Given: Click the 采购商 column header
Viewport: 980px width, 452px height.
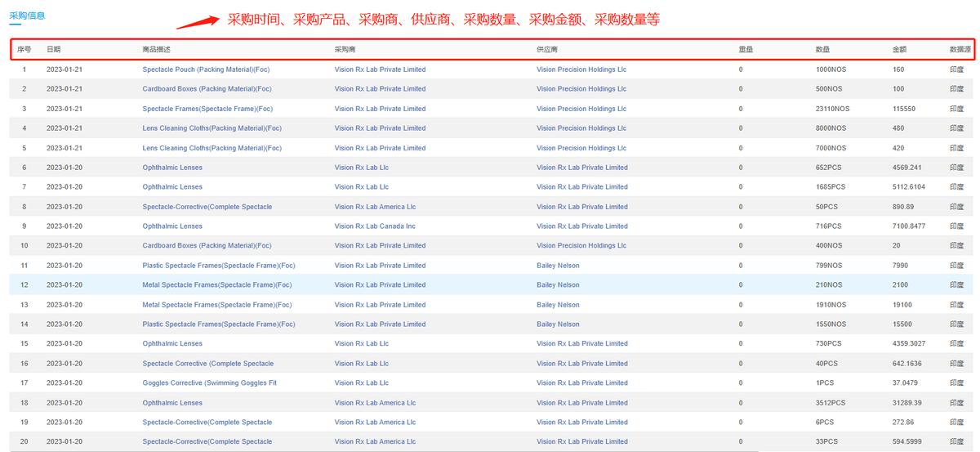Looking at the screenshot, I should (346, 50).
